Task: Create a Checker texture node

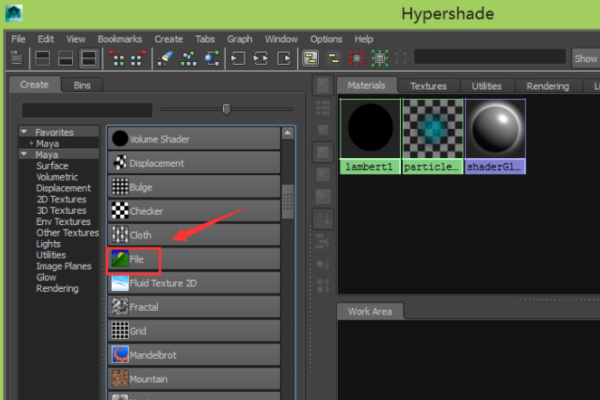Action: pos(194,211)
